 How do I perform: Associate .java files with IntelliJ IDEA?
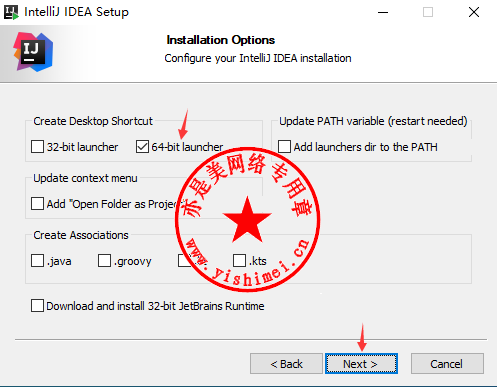[x=37, y=261]
